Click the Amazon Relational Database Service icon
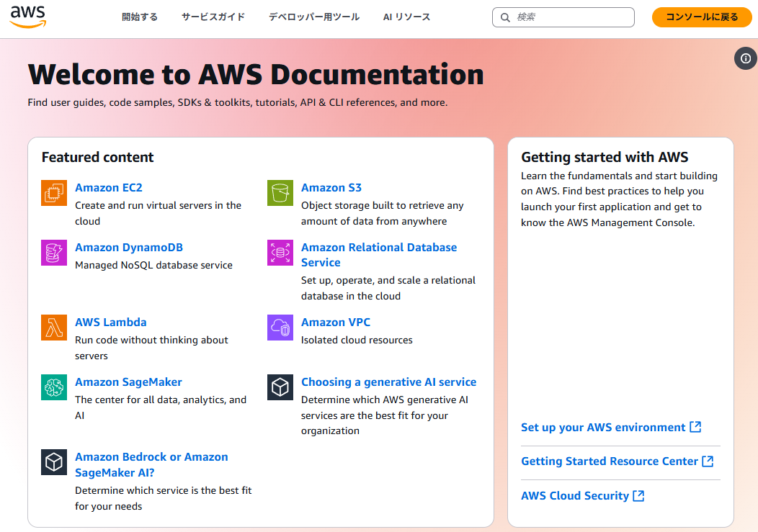758x532 pixels. tap(280, 253)
